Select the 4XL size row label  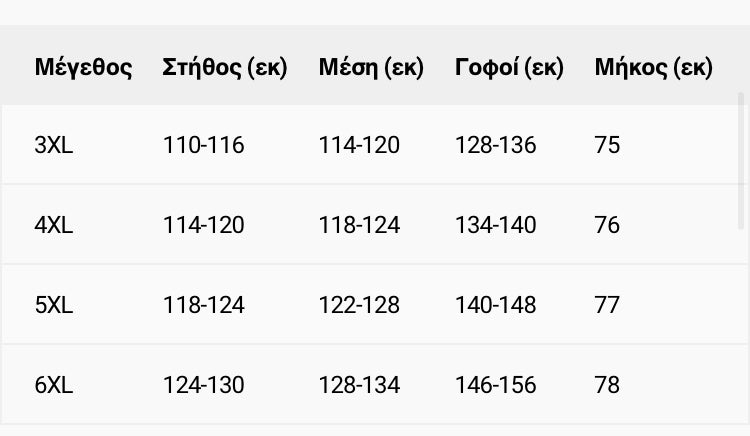[54, 225]
